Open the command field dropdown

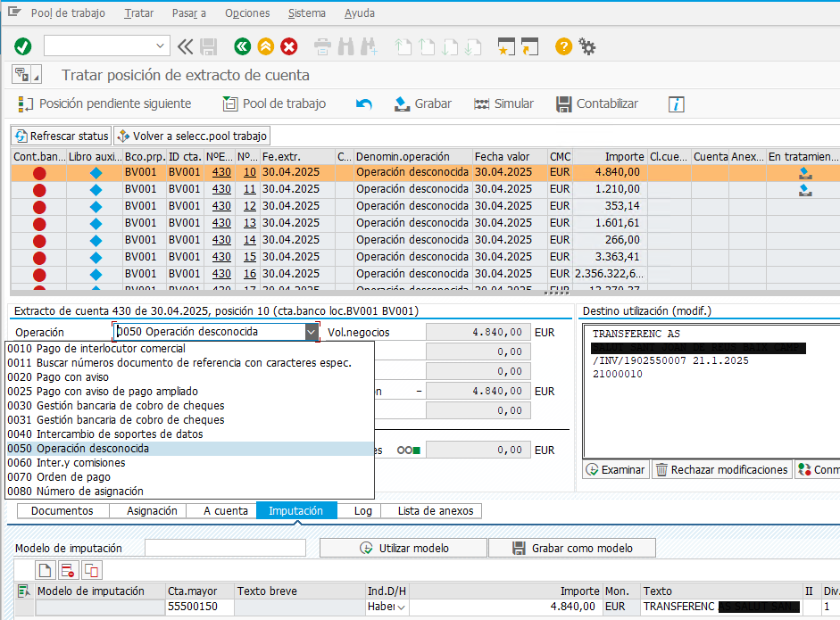(x=160, y=46)
